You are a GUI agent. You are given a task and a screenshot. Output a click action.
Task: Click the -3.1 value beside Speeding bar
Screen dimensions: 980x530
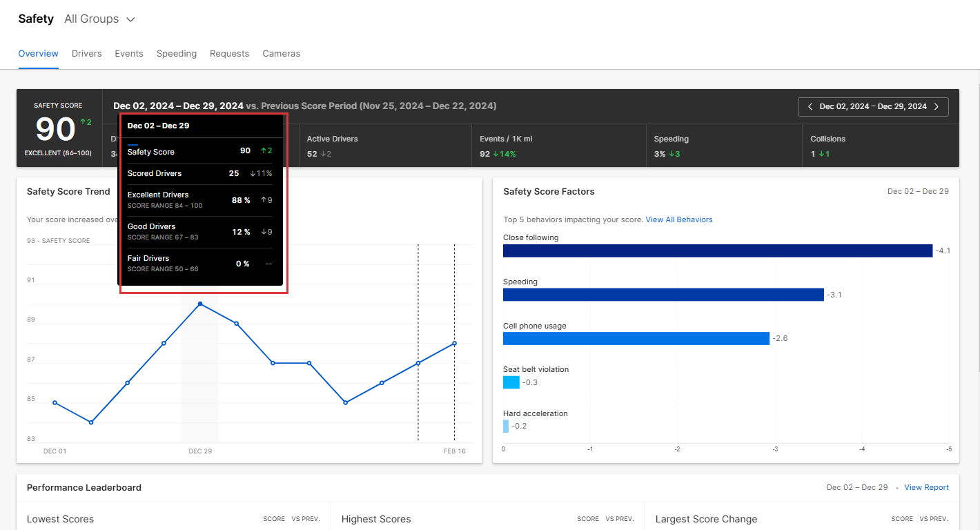(x=834, y=295)
